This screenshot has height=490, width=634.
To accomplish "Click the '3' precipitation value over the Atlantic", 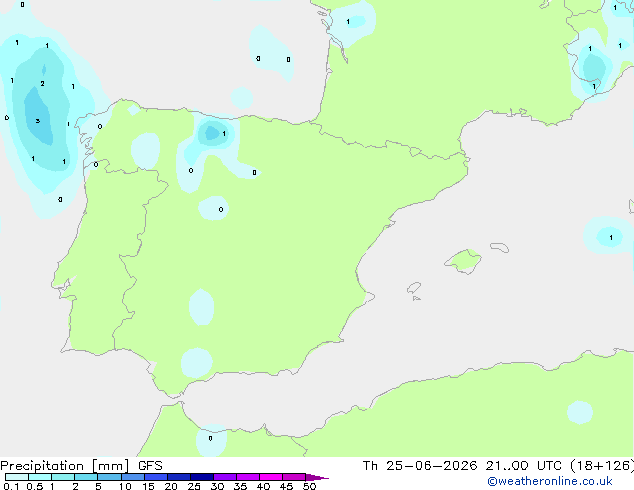I will [x=38, y=121].
